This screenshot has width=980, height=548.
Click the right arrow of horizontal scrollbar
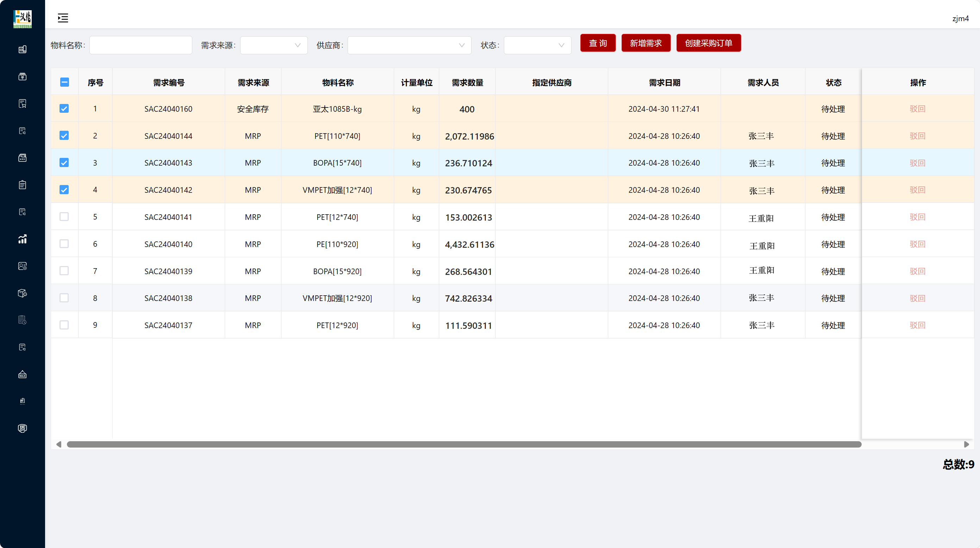(966, 444)
